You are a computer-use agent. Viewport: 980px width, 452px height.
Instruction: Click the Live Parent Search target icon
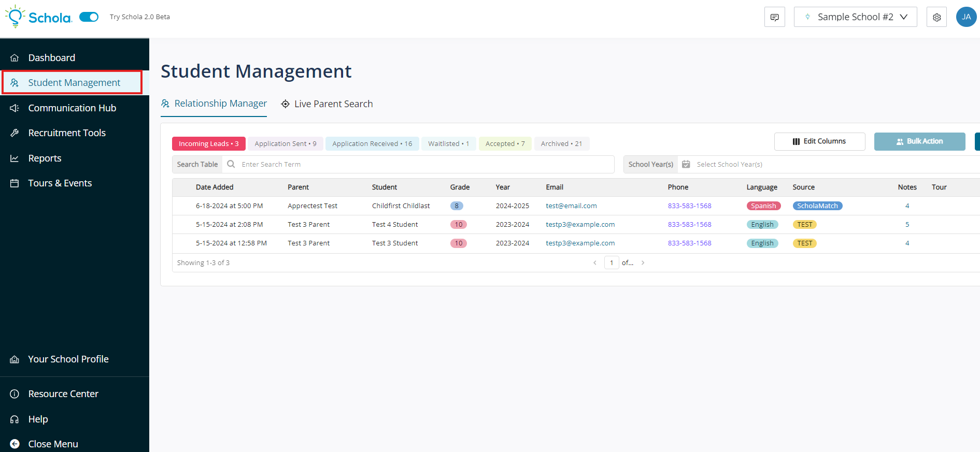pyautogui.click(x=285, y=104)
